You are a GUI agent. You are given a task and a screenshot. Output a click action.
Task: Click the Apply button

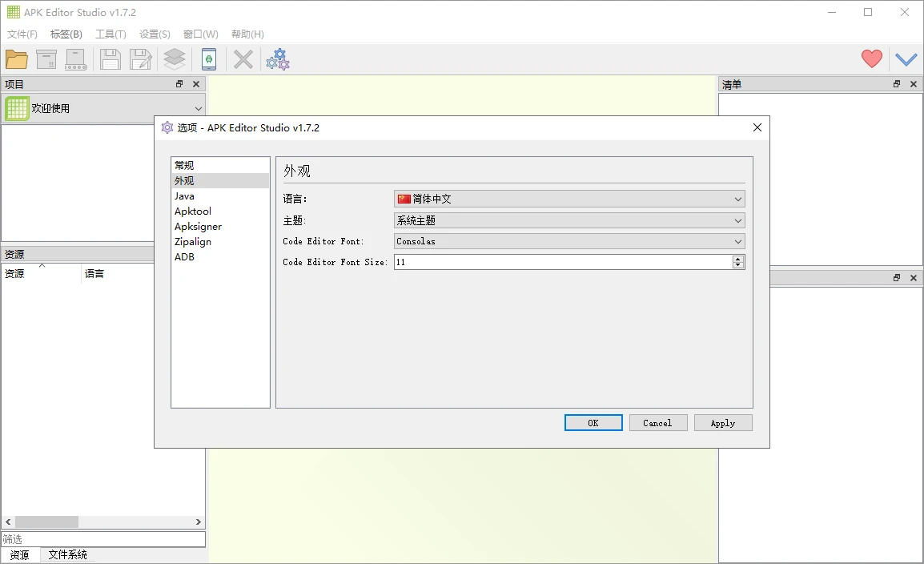722,423
